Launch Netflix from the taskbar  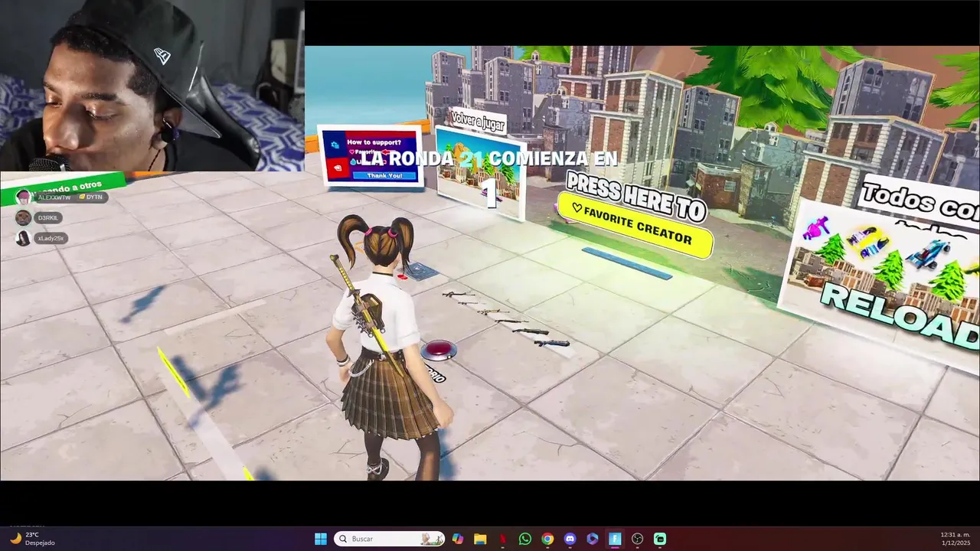(x=502, y=539)
